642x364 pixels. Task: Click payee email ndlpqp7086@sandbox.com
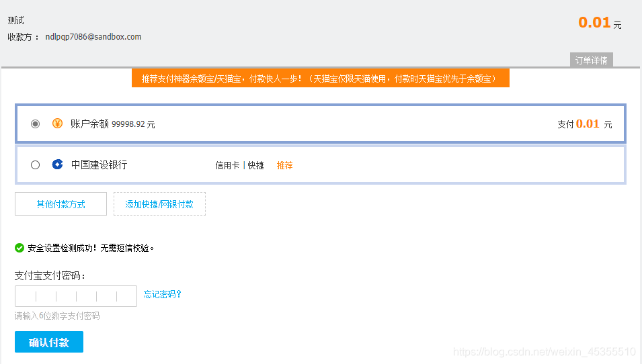93,37
